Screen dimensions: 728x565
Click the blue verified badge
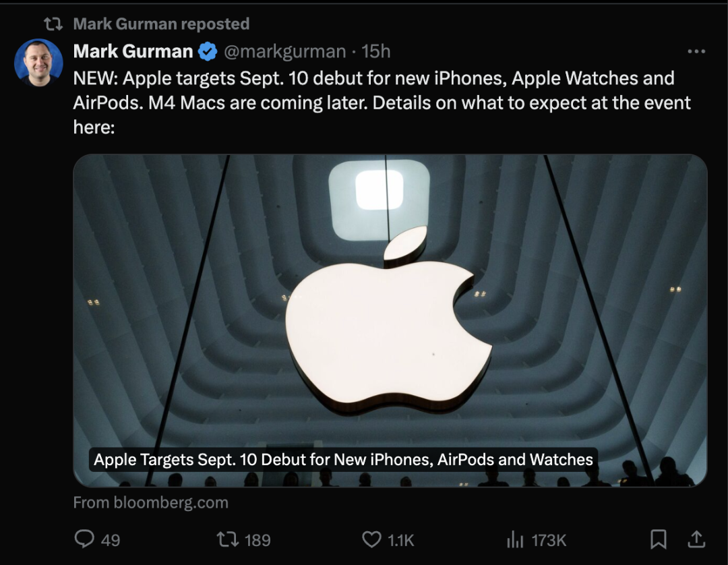click(208, 51)
